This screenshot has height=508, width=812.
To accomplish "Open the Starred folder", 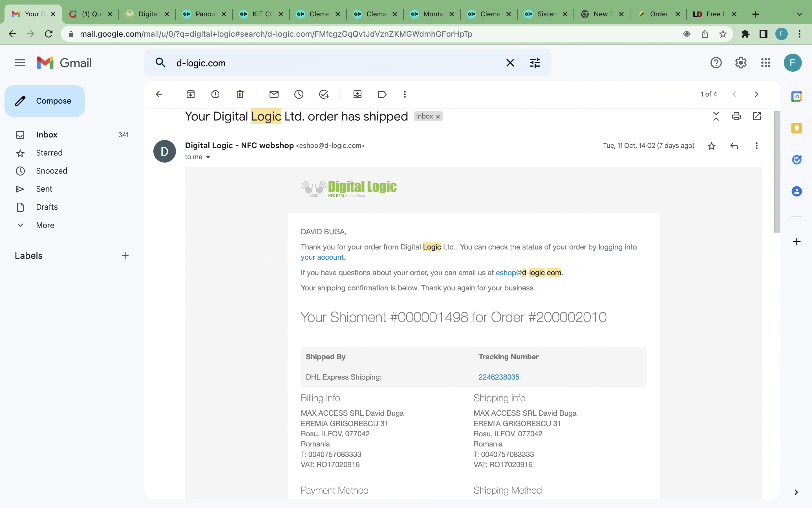I will coord(72,153).
